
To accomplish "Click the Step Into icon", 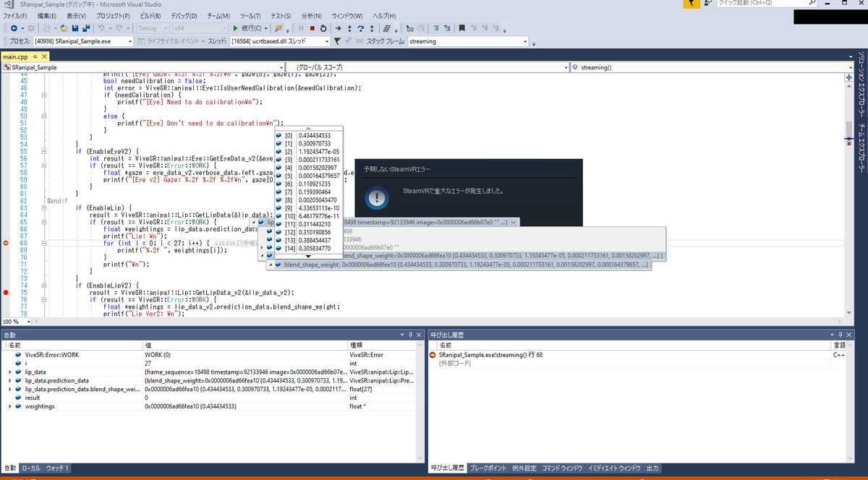I will [350, 28].
